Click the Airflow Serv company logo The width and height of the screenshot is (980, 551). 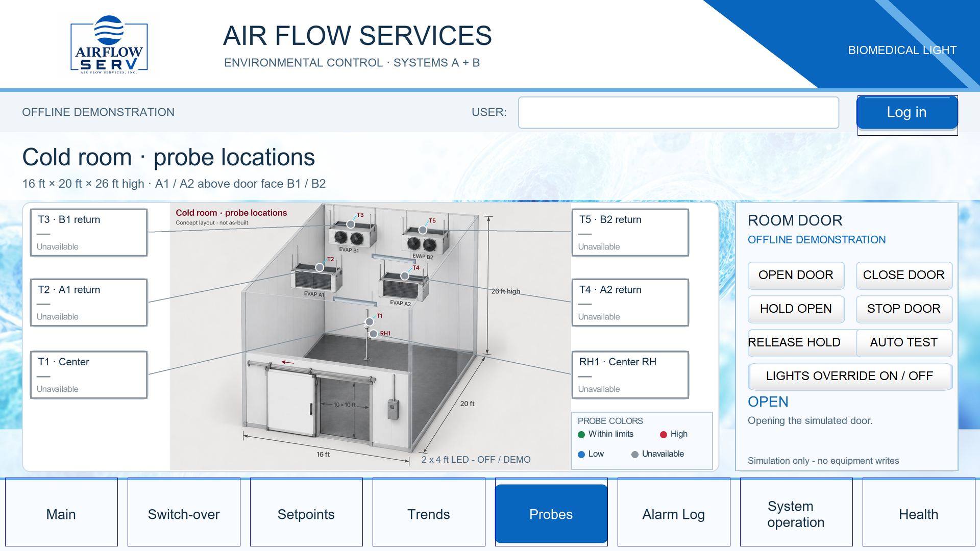(x=109, y=44)
